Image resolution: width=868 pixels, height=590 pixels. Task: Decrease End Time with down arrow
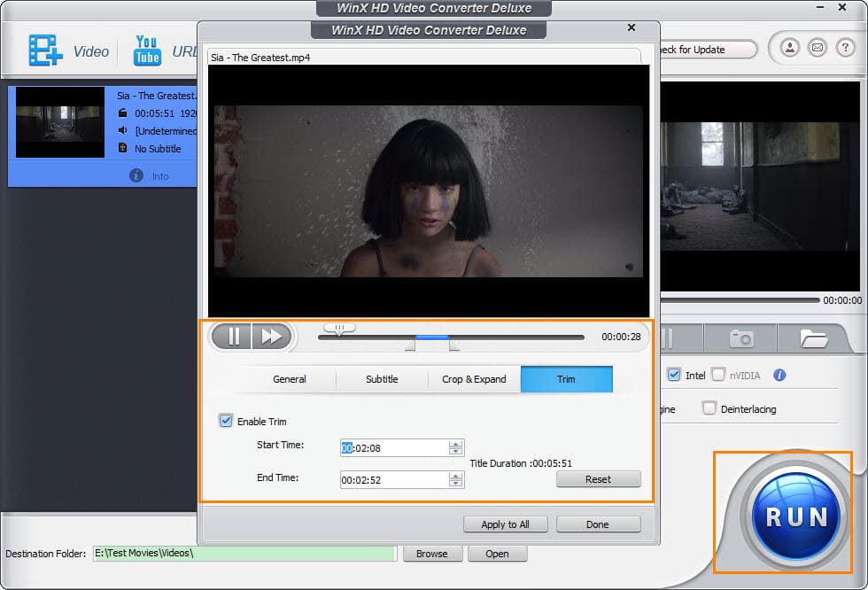[x=455, y=483]
